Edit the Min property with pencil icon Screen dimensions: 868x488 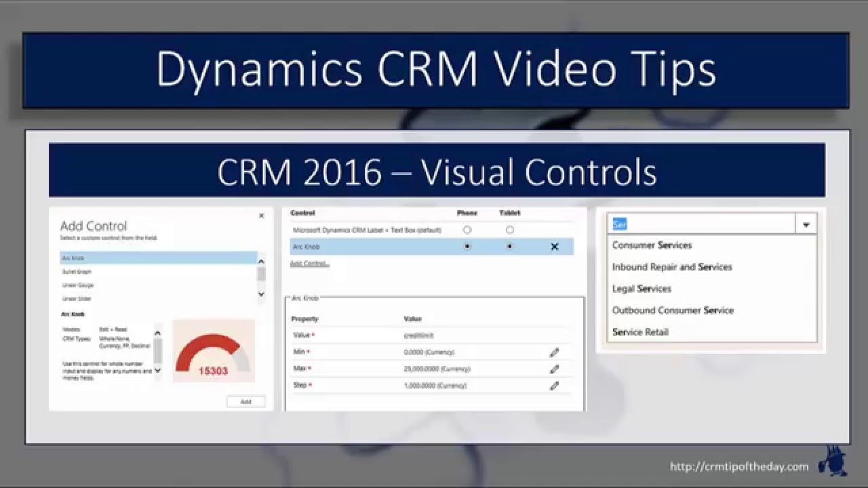[554, 352]
